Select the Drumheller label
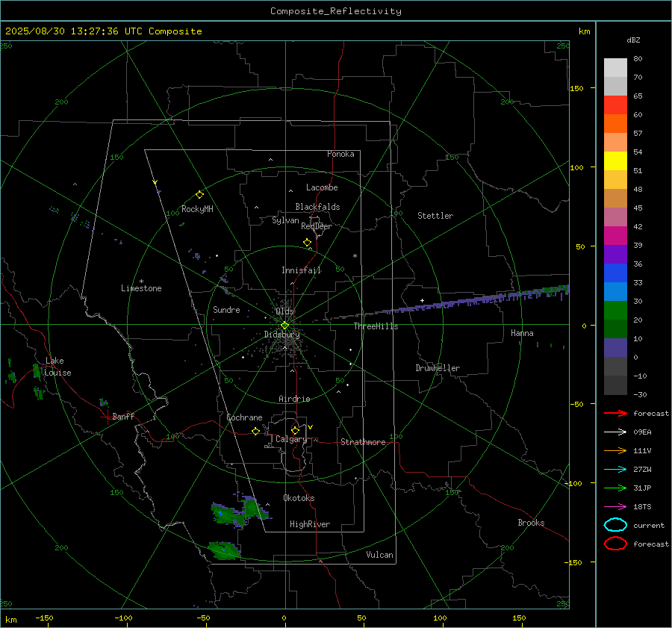This screenshot has width=672, height=628. [438, 368]
